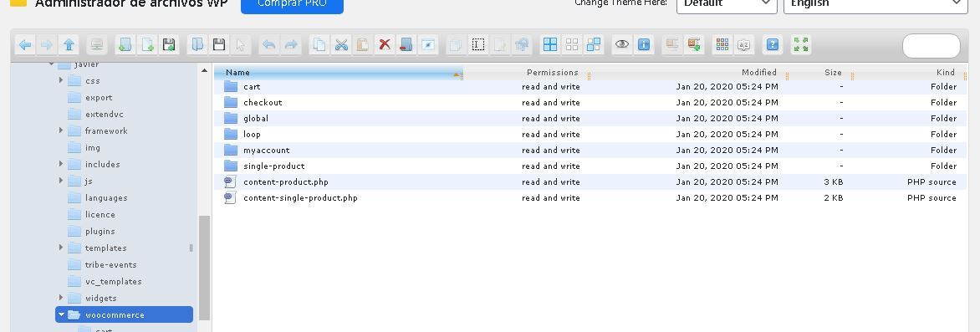Create a new folder
This screenshot has width=980, height=332.
coord(125,45)
